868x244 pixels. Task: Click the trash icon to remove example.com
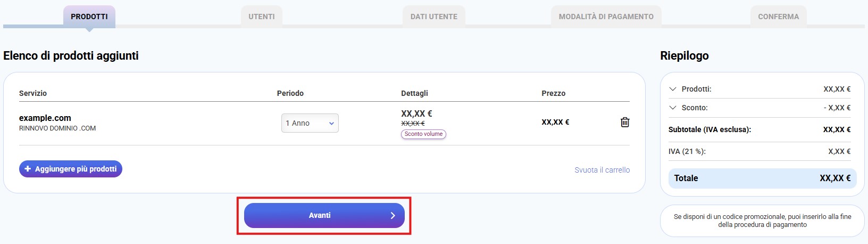click(x=625, y=122)
